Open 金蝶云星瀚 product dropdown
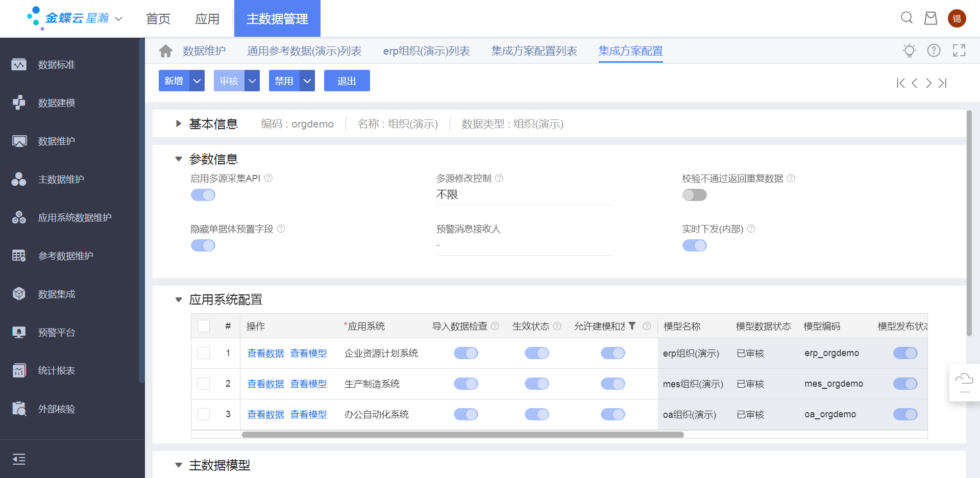Viewport: 980px width, 478px height. pyautogui.click(x=119, y=19)
